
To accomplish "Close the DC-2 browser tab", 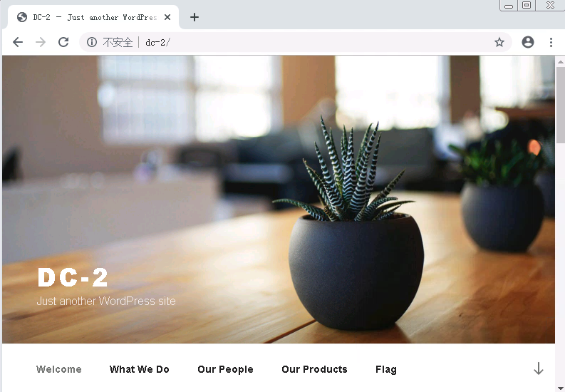I will tap(167, 17).
